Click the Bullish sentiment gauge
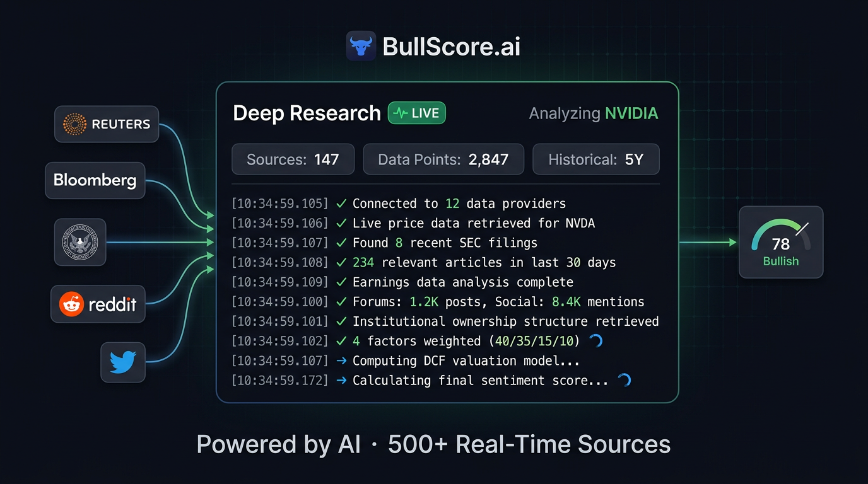 780,242
